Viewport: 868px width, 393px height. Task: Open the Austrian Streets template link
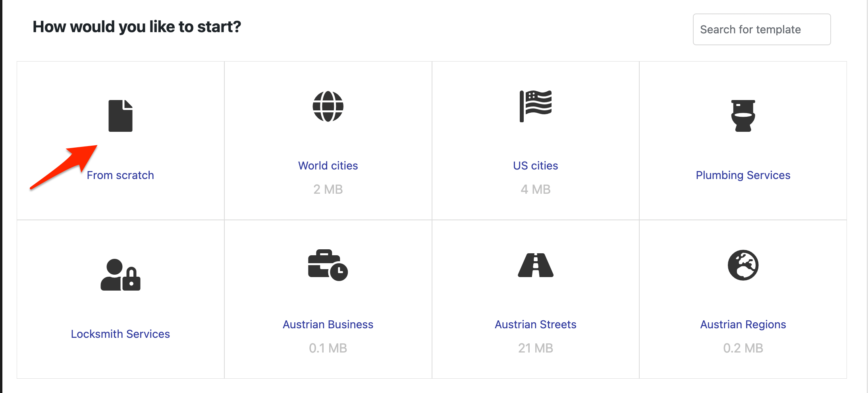[x=535, y=324]
